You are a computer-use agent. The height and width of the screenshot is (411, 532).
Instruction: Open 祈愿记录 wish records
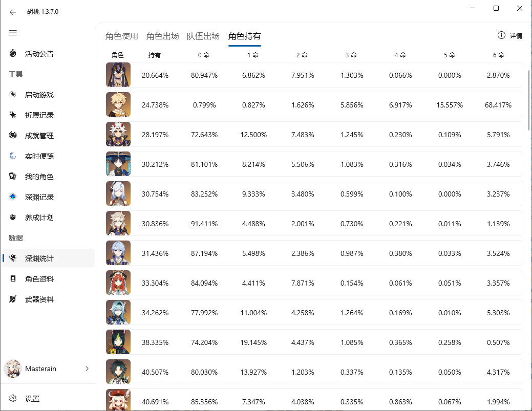pos(39,115)
